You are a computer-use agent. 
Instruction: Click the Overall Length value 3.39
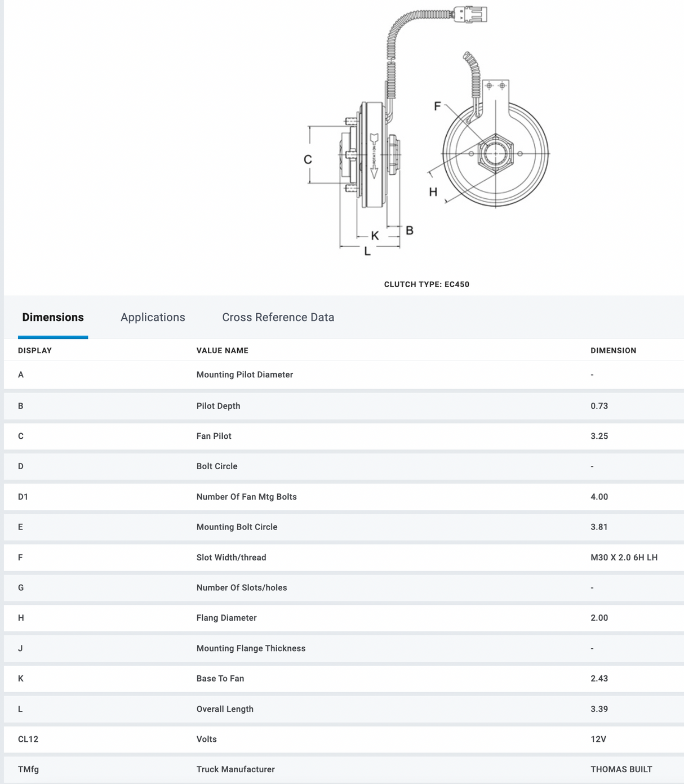coord(599,709)
